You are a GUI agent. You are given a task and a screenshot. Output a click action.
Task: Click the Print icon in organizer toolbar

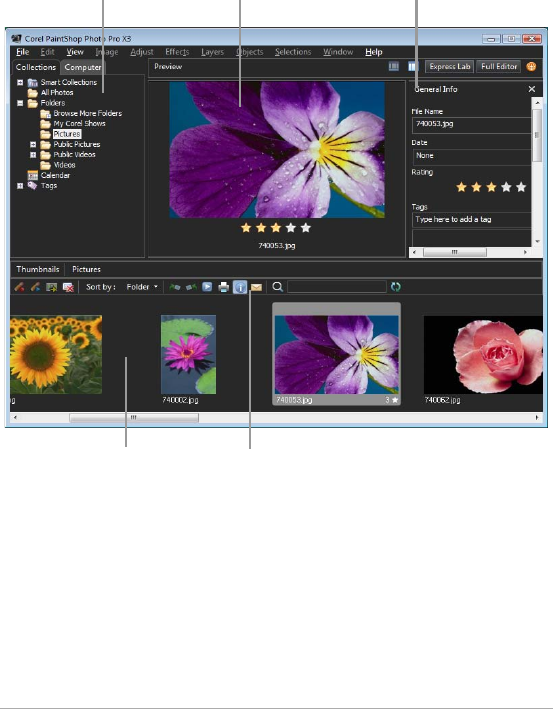(224, 287)
